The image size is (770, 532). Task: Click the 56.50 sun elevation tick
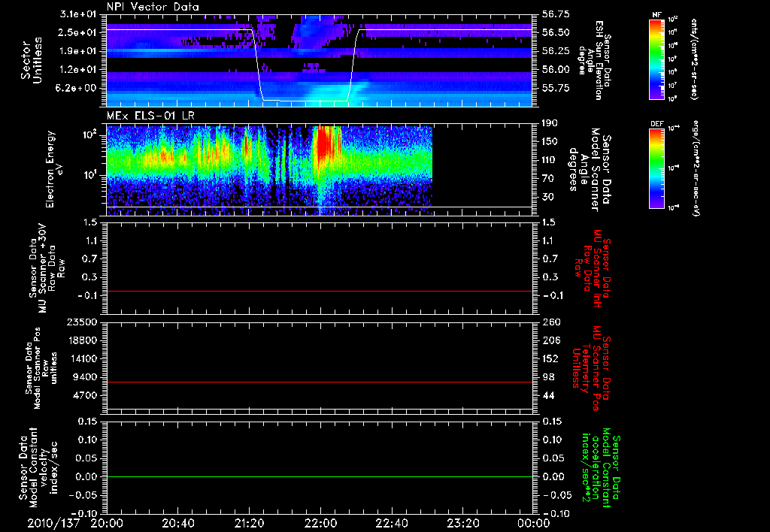point(556,32)
